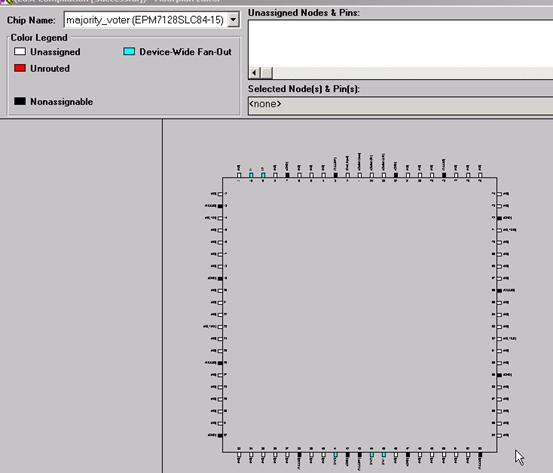Select the black pin at chip's bottom-right corner

(480, 455)
